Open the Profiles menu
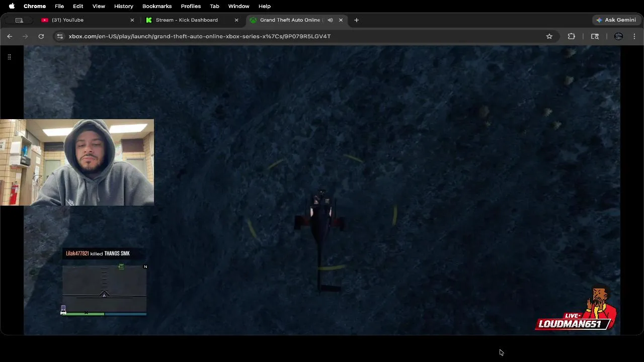644x362 pixels. tap(191, 6)
